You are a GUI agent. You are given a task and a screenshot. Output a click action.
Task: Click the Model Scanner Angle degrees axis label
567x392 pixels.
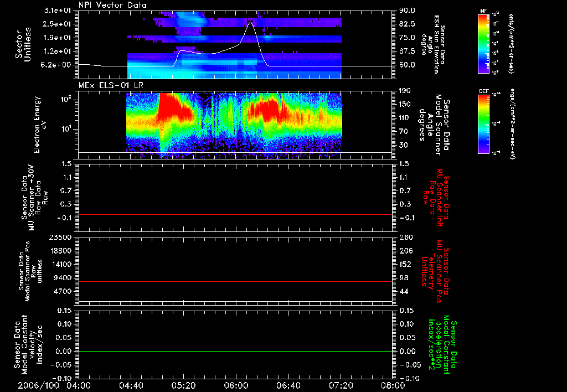click(434, 125)
